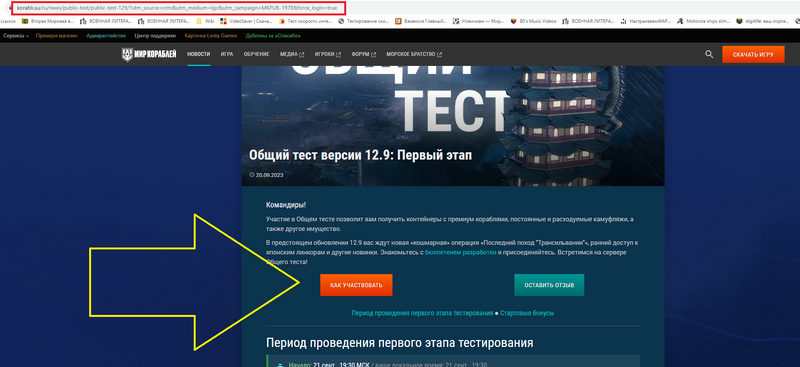Click the Оставить отзыв button
Viewport: 800px width, 367px height.
pyautogui.click(x=549, y=285)
